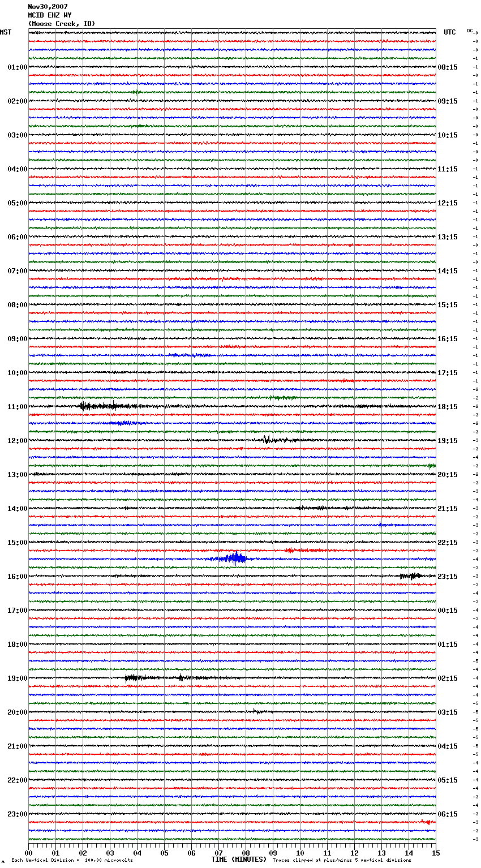Click the 22:15 UTC time label
Viewport: 481px width, 868px height.
pyautogui.click(x=448, y=543)
